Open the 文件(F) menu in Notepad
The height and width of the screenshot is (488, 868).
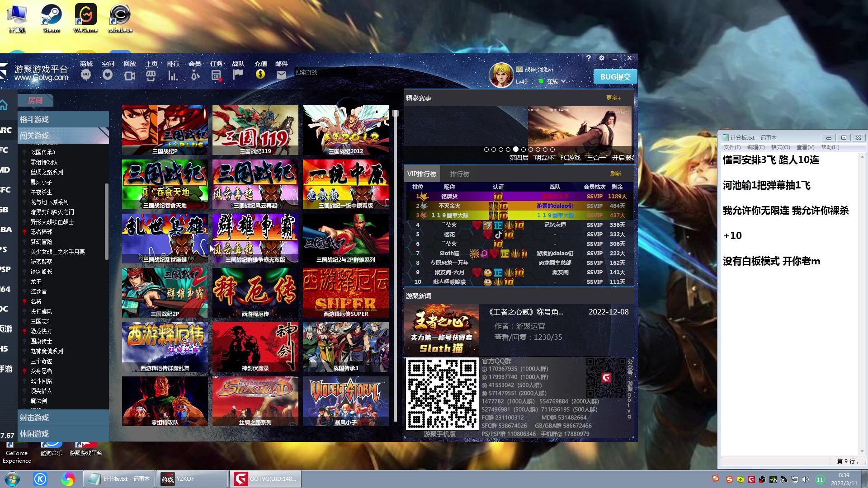tap(732, 147)
